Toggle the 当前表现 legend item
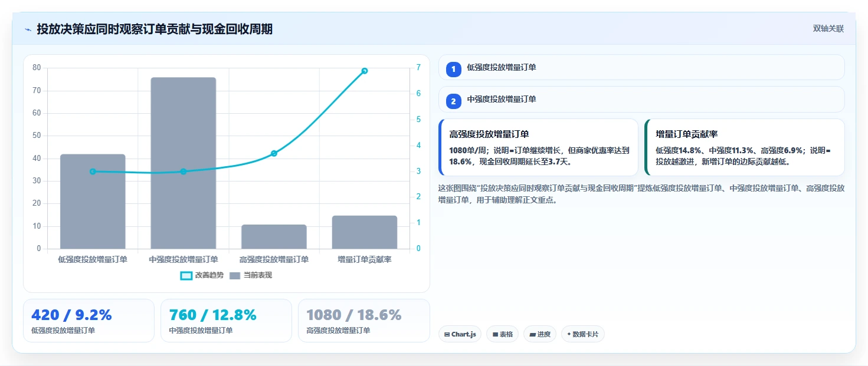This screenshot has width=868, height=366. pyautogui.click(x=251, y=275)
